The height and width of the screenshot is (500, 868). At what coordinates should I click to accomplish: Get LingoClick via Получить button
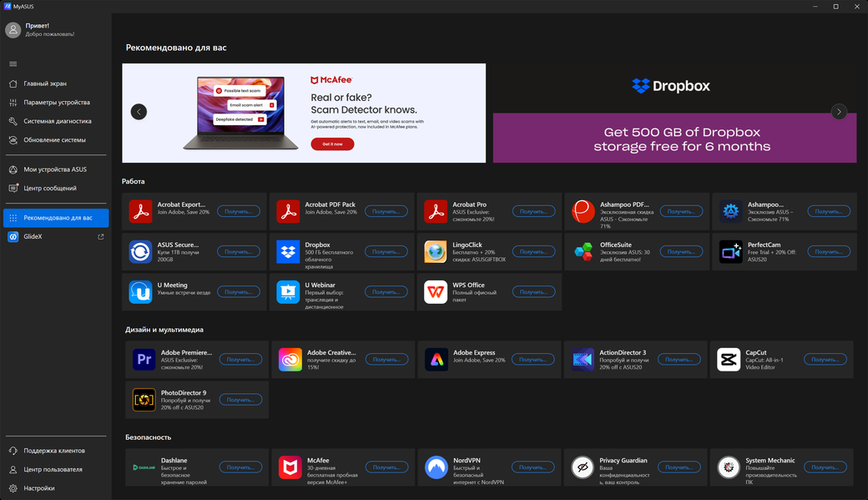click(533, 252)
